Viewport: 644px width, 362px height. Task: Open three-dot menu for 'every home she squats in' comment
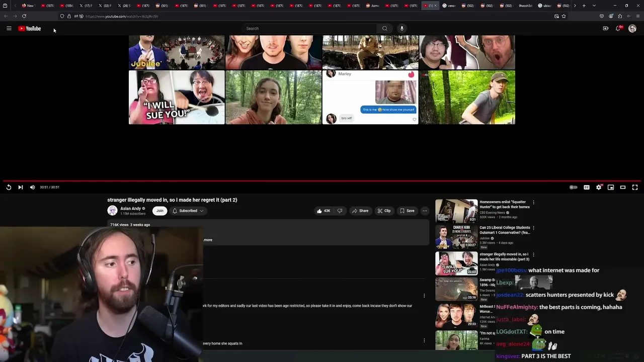[x=424, y=340]
